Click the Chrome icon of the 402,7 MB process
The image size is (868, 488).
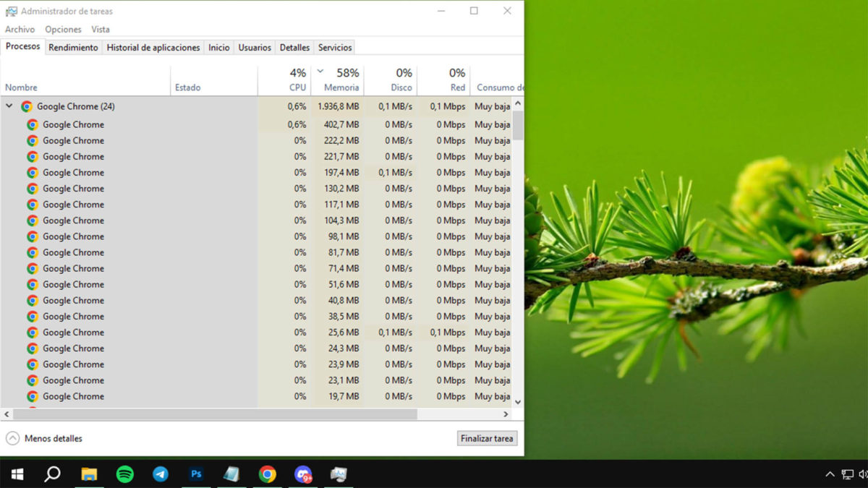click(x=33, y=124)
